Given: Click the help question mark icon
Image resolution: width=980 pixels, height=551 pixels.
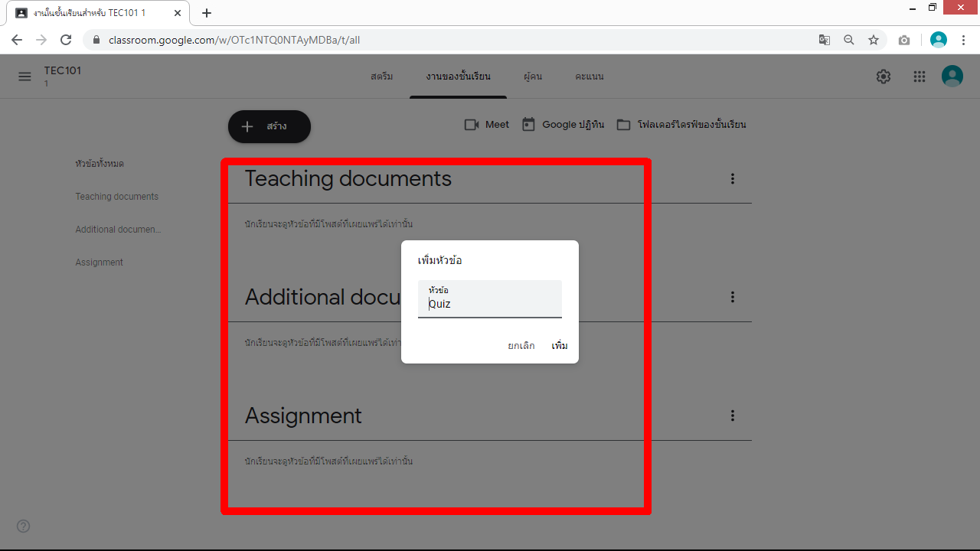Looking at the screenshot, I should [24, 526].
